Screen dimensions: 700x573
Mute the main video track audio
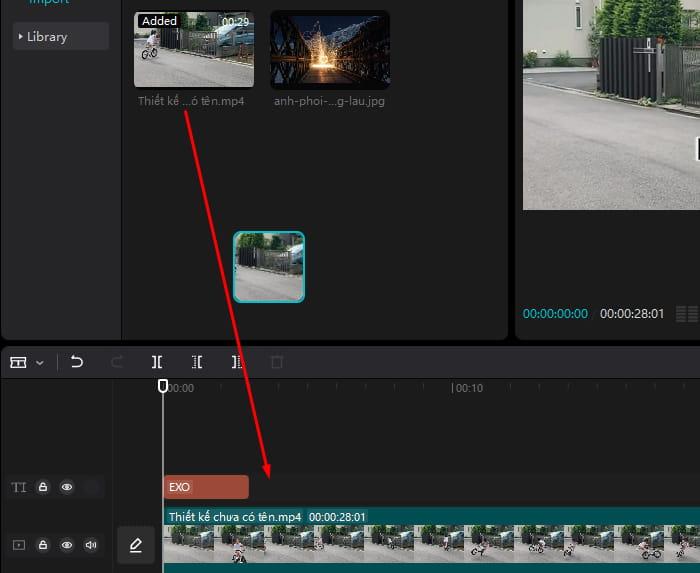pos(91,545)
